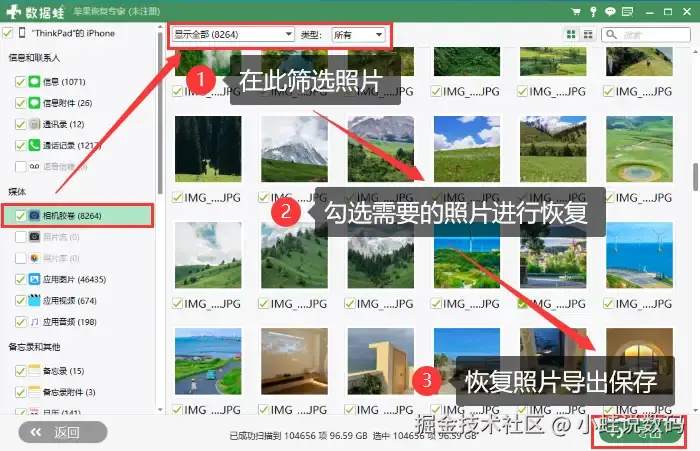Uncheck the checkbox under the green crater pond photo

(x=609, y=197)
